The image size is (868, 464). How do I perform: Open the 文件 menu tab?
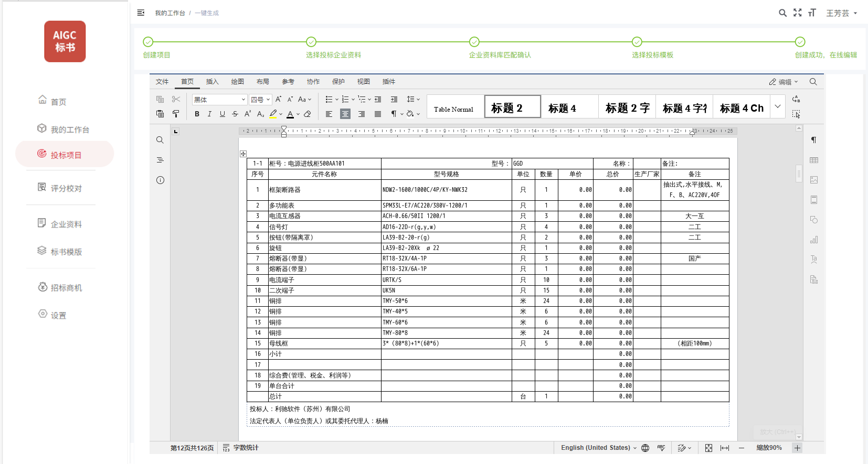pos(162,82)
